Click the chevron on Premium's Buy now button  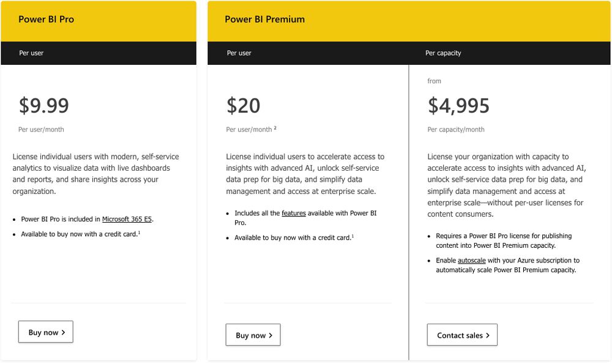click(x=271, y=335)
